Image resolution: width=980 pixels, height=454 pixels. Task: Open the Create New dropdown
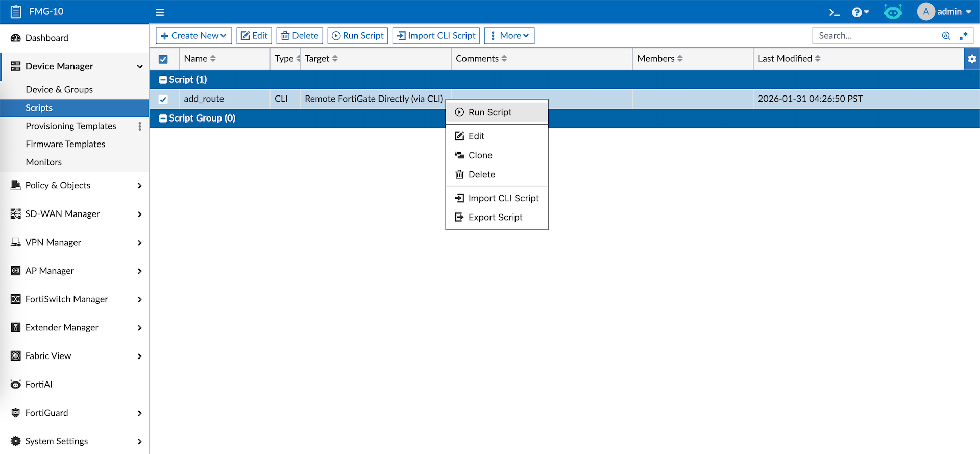[x=193, y=36]
